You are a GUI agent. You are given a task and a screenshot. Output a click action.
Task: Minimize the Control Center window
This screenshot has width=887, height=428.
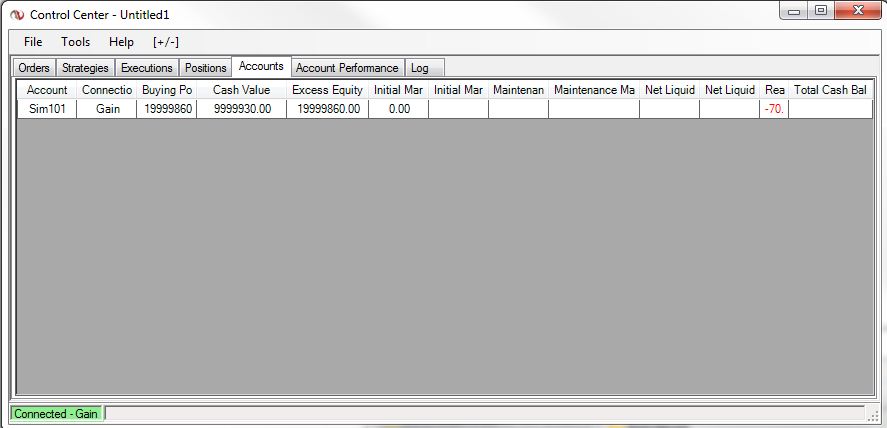click(794, 11)
